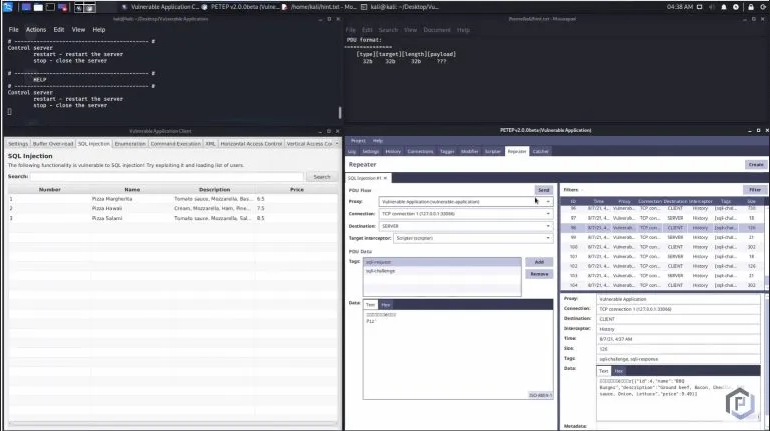Image resolution: width=770 pixels, height=431 pixels.
Task: Select the Repeater tab in PETEP
Action: pyautogui.click(x=517, y=152)
